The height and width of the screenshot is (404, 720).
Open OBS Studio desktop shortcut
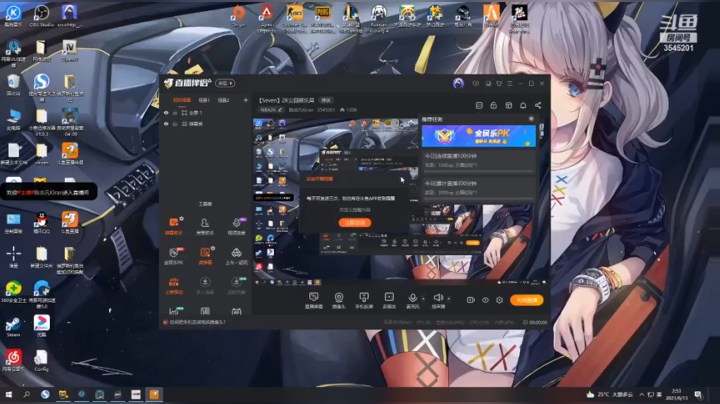[x=41, y=16]
